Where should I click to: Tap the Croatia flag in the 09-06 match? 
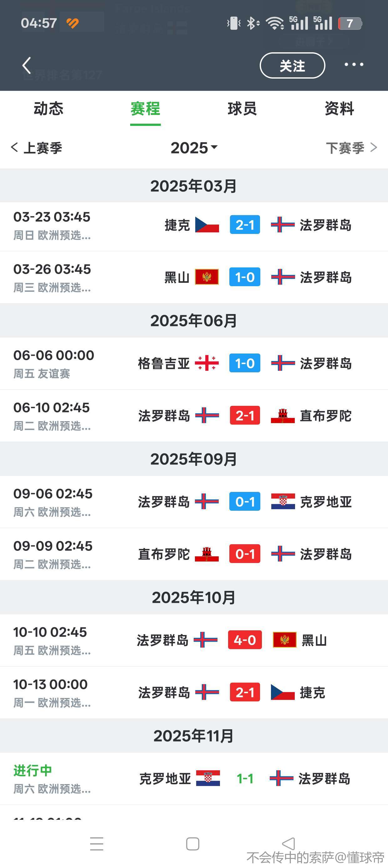point(283,501)
